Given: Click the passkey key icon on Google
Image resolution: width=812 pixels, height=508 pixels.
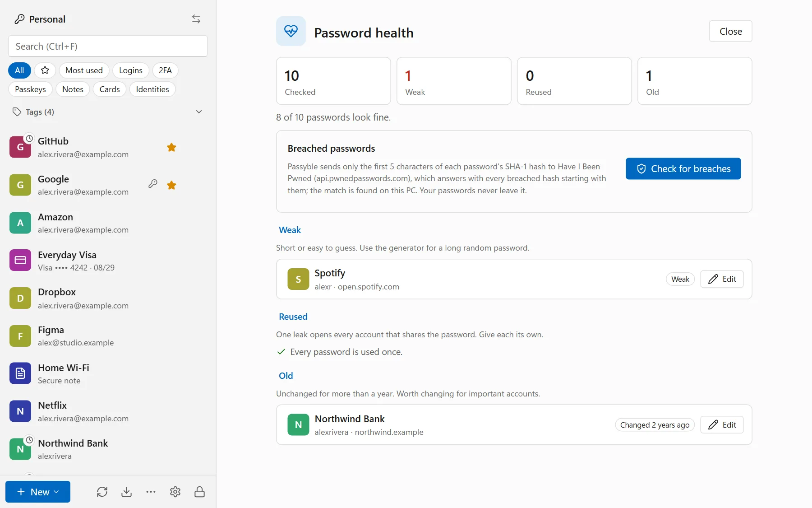Looking at the screenshot, I should 153,184.
